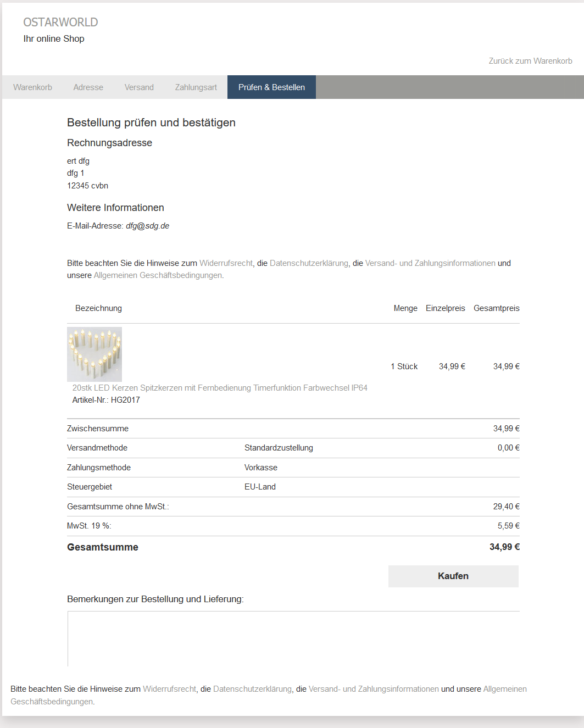Open the Versand step tab
The height and width of the screenshot is (728, 584).
tap(139, 87)
